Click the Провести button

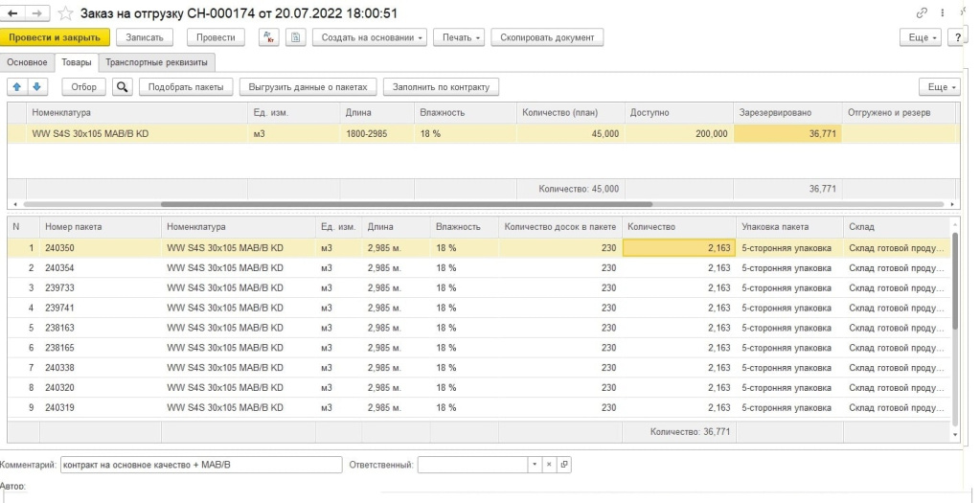tap(216, 37)
